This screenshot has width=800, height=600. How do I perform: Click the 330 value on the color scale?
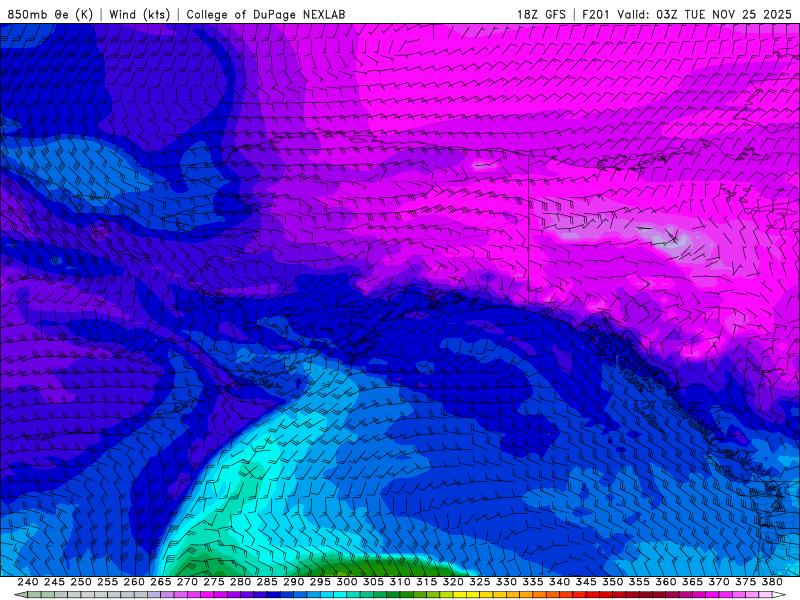(506, 582)
